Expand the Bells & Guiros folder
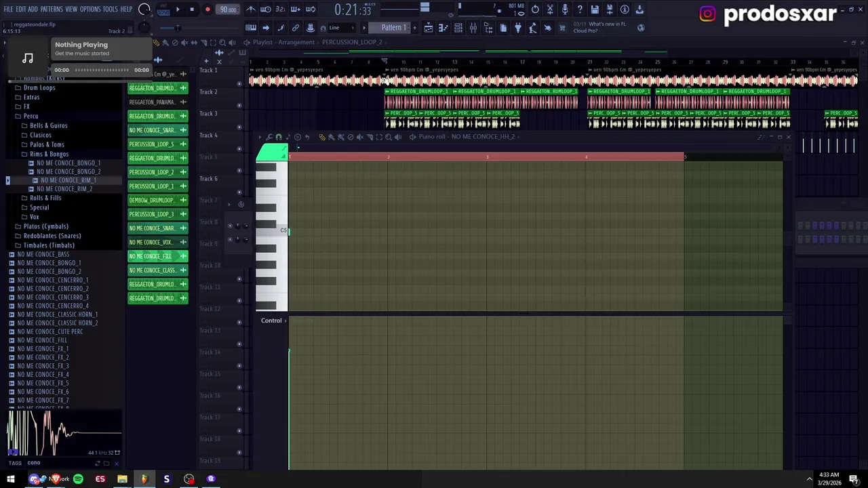The image size is (868, 488). tap(48, 125)
